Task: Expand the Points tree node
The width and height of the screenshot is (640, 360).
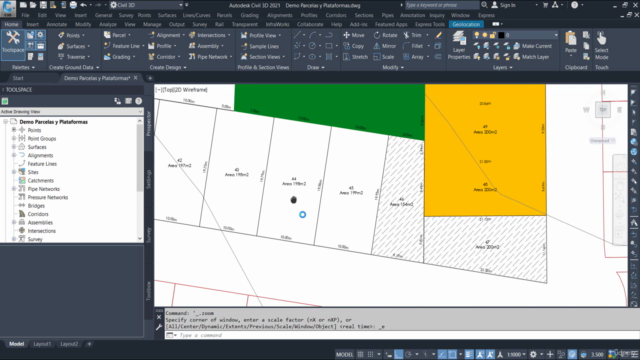Action: point(14,130)
